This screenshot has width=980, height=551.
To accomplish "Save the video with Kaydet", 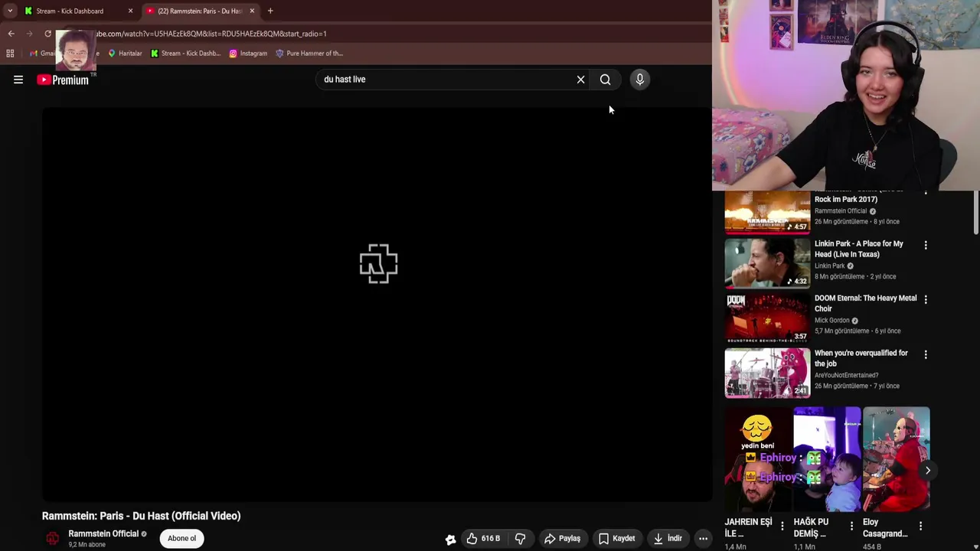I will 617,538.
